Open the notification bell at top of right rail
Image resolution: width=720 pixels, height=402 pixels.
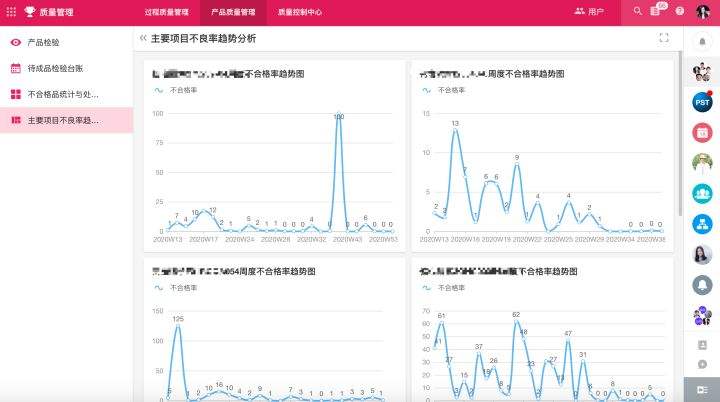pos(702,42)
